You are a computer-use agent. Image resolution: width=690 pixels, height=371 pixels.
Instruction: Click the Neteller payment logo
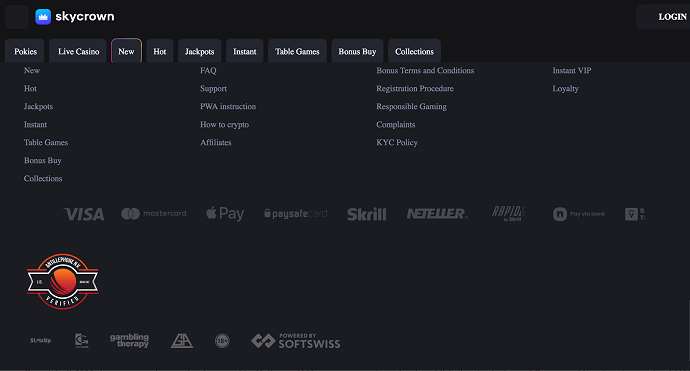pos(437,214)
